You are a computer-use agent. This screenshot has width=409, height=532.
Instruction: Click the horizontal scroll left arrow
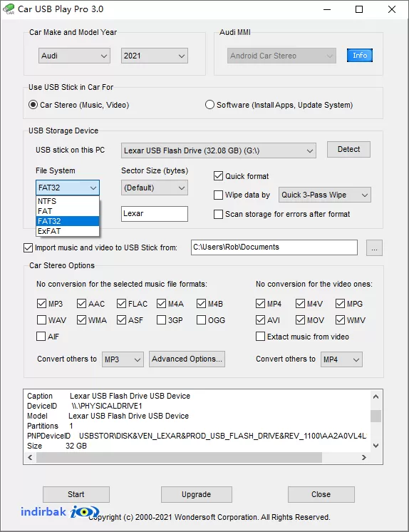coord(30,457)
